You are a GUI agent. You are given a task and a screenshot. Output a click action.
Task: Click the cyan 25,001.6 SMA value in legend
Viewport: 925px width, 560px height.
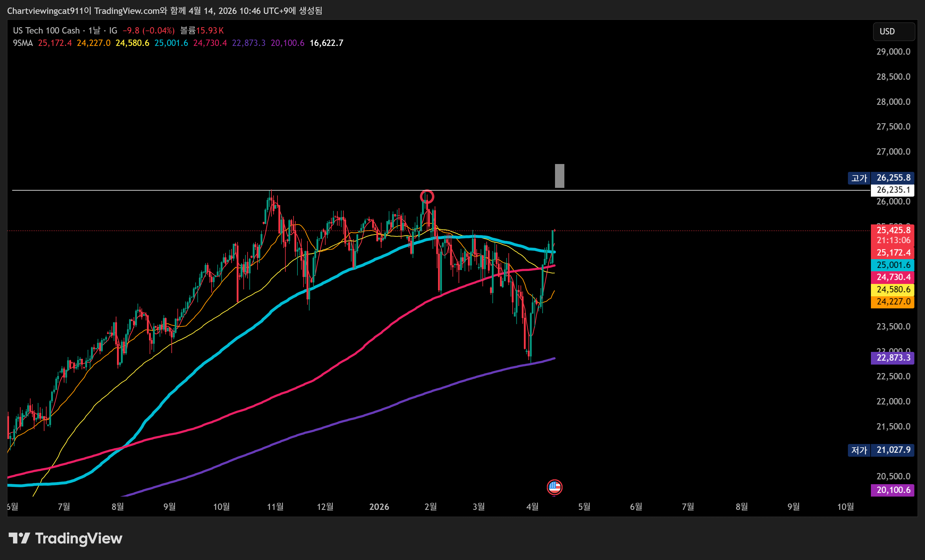point(171,43)
